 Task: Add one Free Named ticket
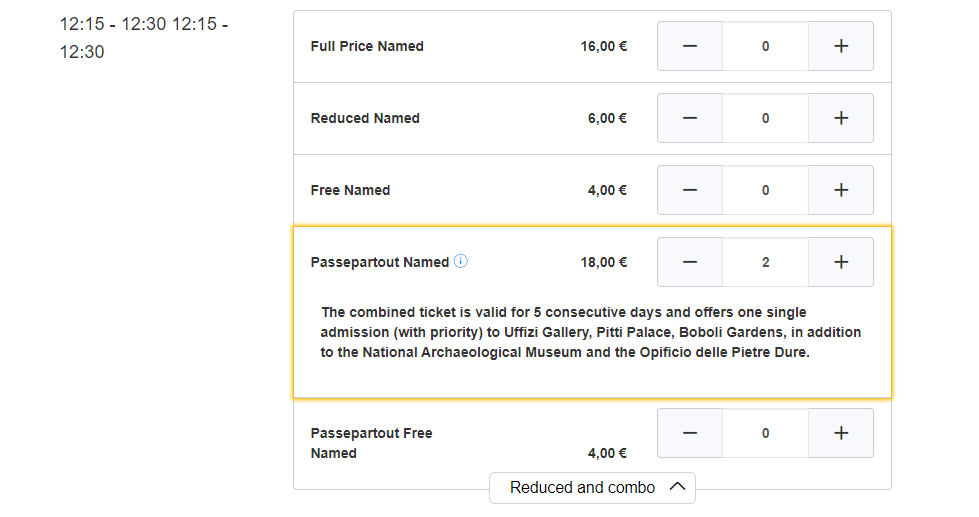click(x=840, y=190)
